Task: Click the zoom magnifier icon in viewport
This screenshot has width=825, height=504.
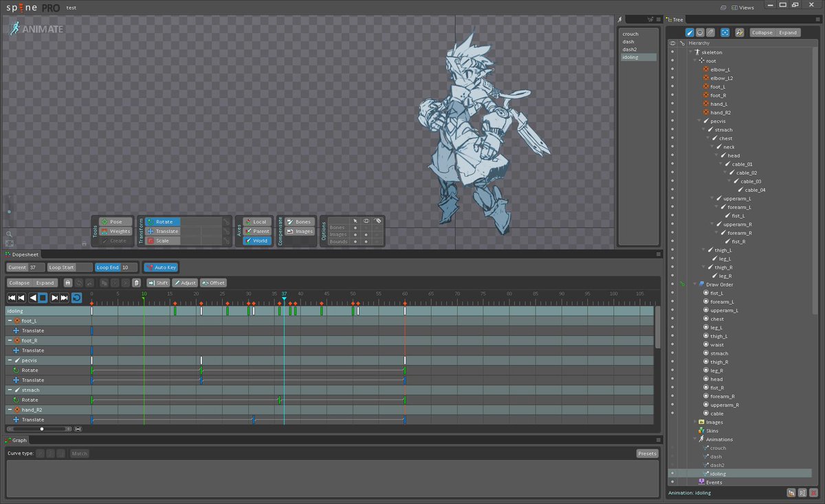Action: pos(9,234)
